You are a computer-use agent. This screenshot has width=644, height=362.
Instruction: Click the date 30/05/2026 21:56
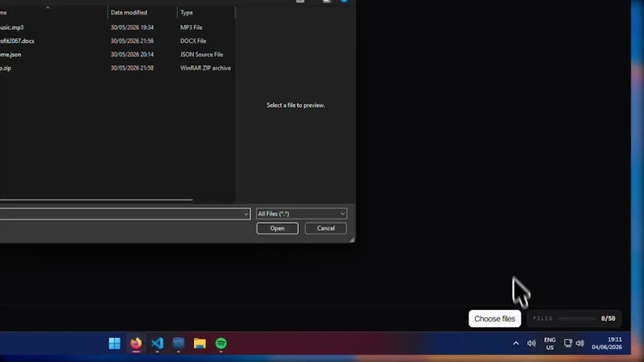click(x=132, y=41)
